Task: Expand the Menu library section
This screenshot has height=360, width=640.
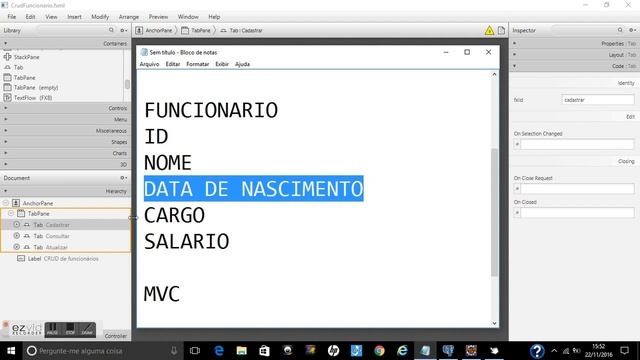Action: tap(65, 120)
